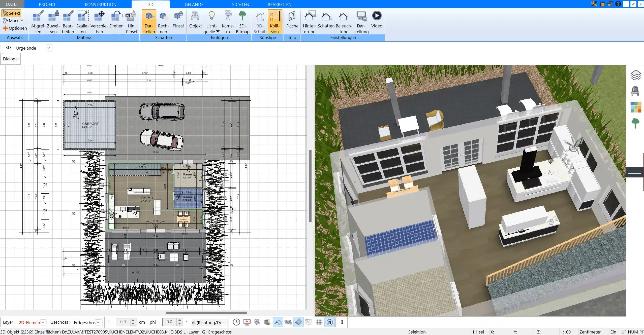644x335 pixels.
Task: Click the shadow Rechnen tool
Action: point(163,22)
